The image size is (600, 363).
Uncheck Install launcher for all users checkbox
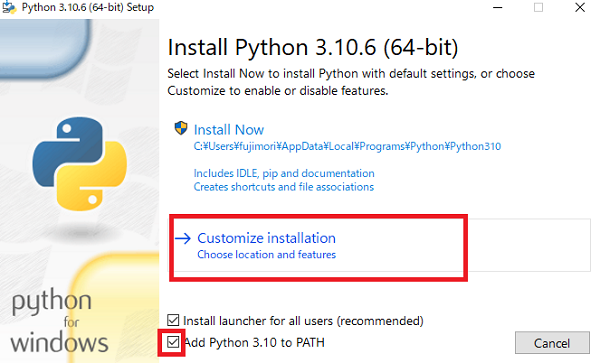(173, 320)
